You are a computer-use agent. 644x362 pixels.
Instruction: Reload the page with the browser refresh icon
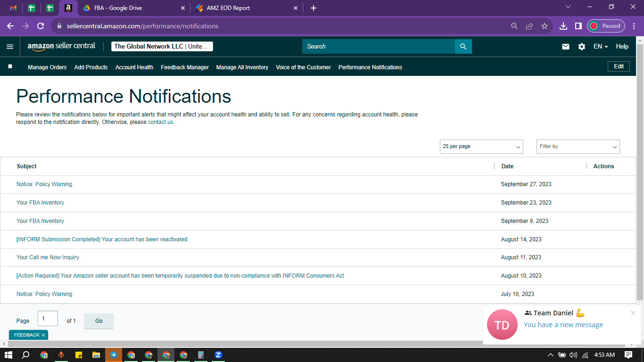click(41, 26)
